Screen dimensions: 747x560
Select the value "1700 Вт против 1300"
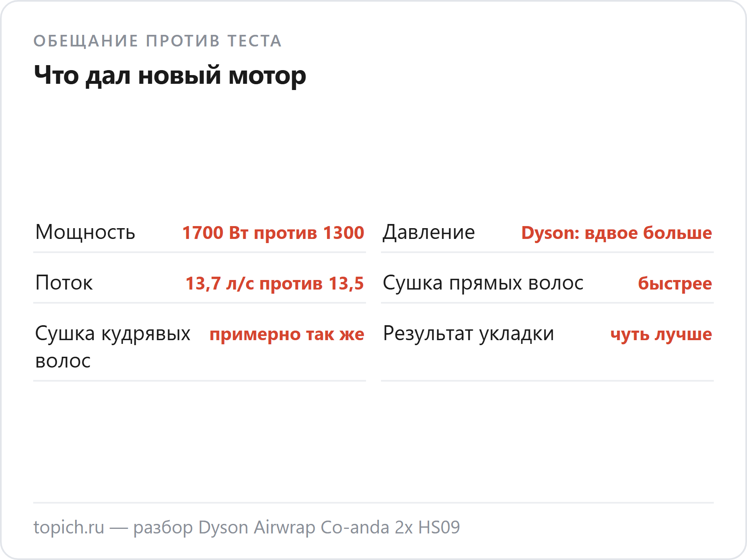273,233
